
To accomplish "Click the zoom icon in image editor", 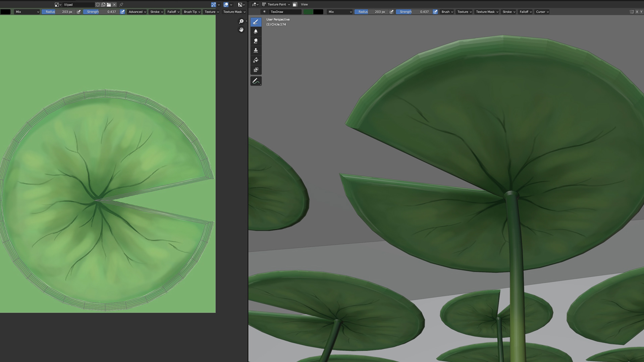I will pyautogui.click(x=241, y=21).
